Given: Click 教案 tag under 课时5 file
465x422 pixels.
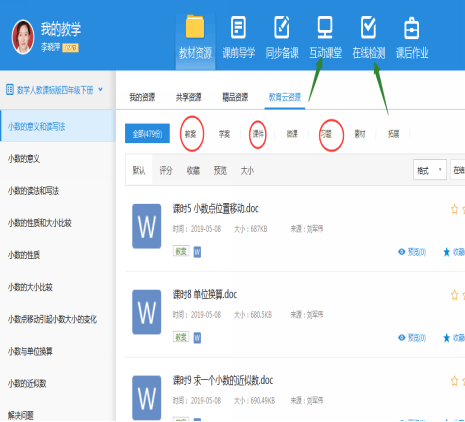Looking at the screenshot, I should [181, 251].
